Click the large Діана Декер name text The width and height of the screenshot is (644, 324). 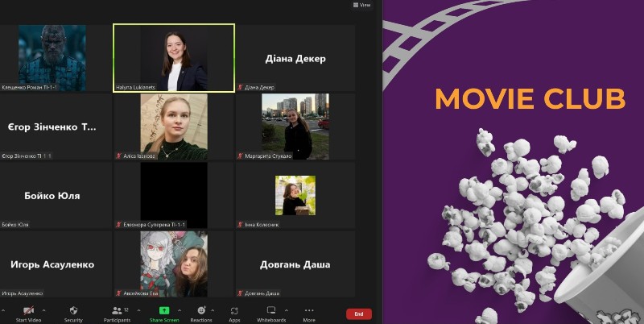click(x=295, y=58)
